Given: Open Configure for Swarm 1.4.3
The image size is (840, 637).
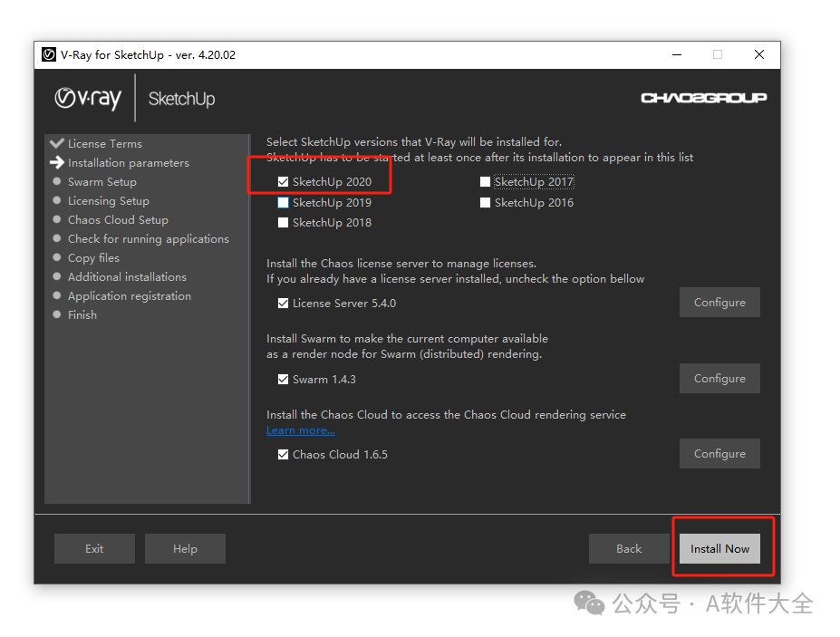Looking at the screenshot, I should pos(719,378).
